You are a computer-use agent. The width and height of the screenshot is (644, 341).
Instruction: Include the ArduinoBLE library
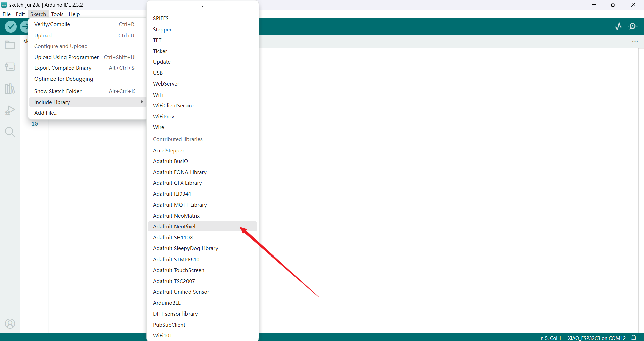(203, 303)
